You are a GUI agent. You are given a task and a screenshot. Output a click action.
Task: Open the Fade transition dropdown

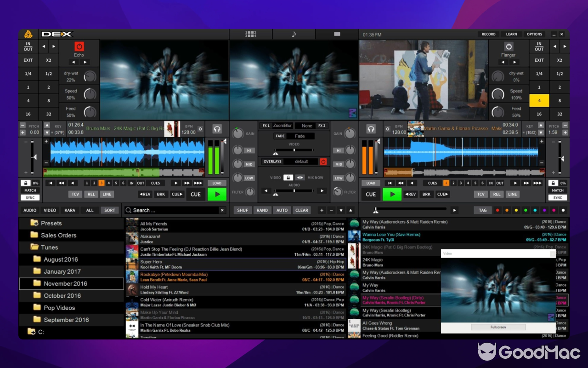click(x=301, y=136)
